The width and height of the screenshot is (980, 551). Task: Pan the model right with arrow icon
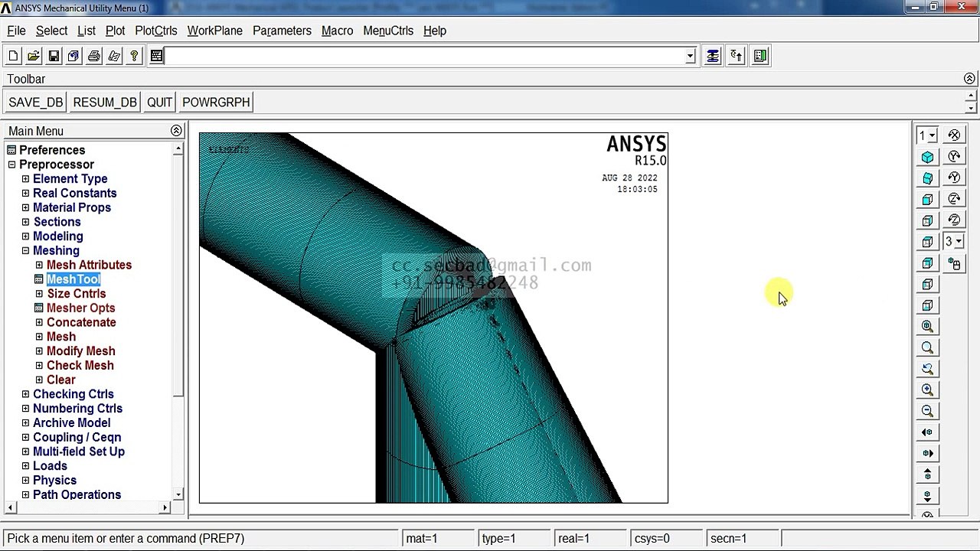(928, 453)
